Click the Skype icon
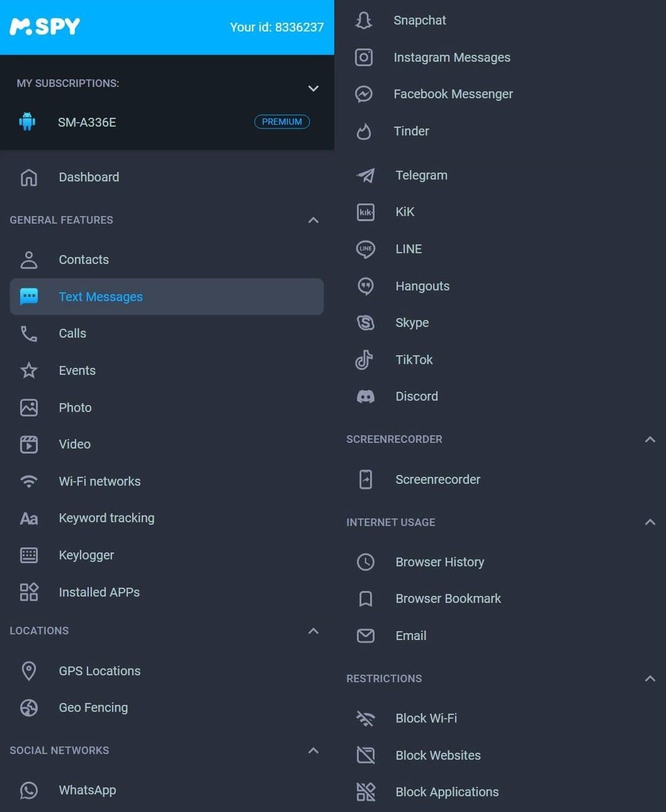Screen dimensions: 666x812 tap(366, 323)
